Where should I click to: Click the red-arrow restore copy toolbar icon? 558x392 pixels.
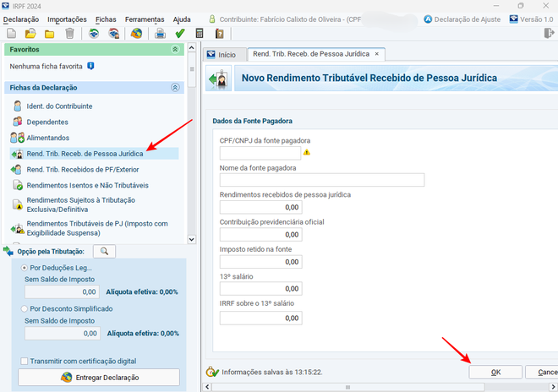[x=113, y=34]
